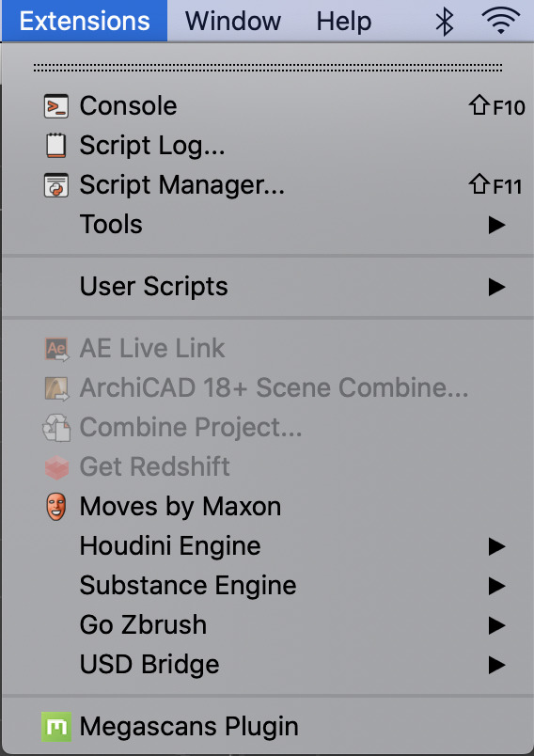This screenshot has height=756, width=534.
Task: Click the Get Redshift cube icon
Action: (x=56, y=467)
